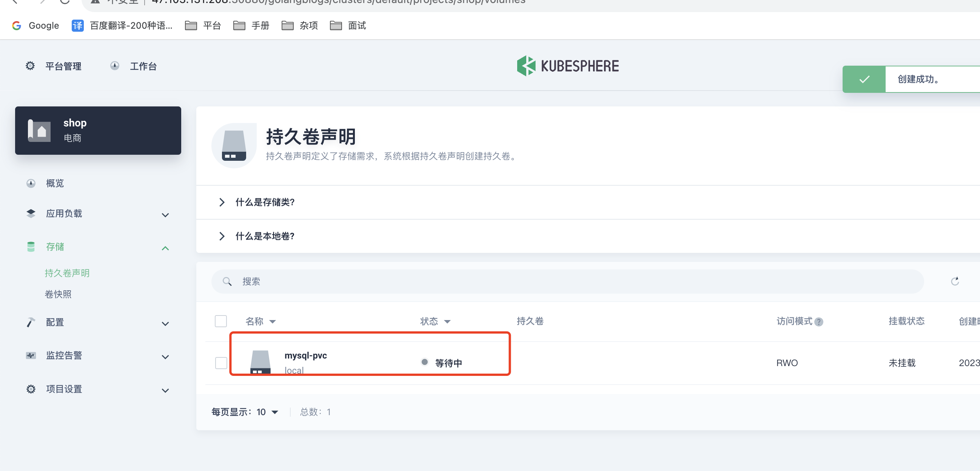The image size is (980, 471).
Task: Open 平台管理 in top navigation
Action: (x=63, y=66)
